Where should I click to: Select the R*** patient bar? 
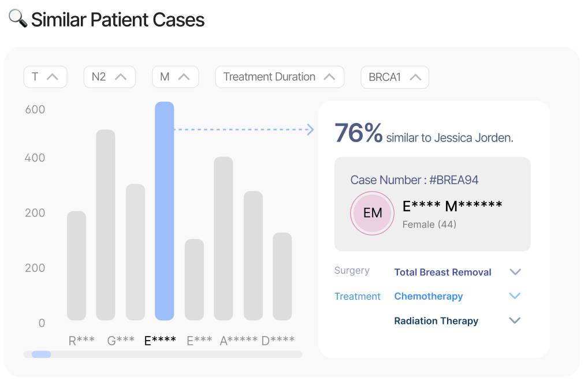(x=76, y=266)
